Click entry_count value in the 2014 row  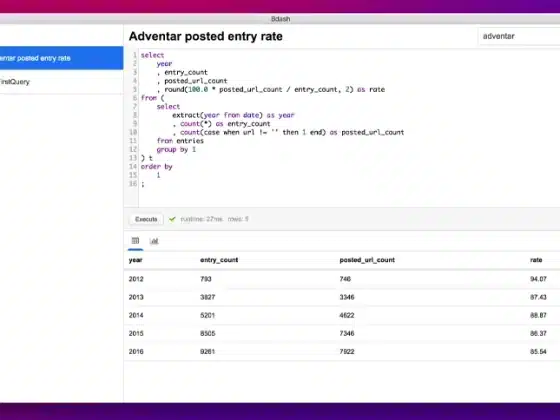[x=208, y=315]
